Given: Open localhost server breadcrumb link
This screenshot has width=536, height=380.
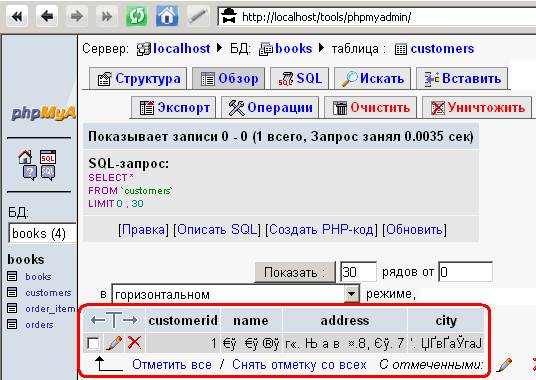Looking at the screenshot, I should (181, 49).
